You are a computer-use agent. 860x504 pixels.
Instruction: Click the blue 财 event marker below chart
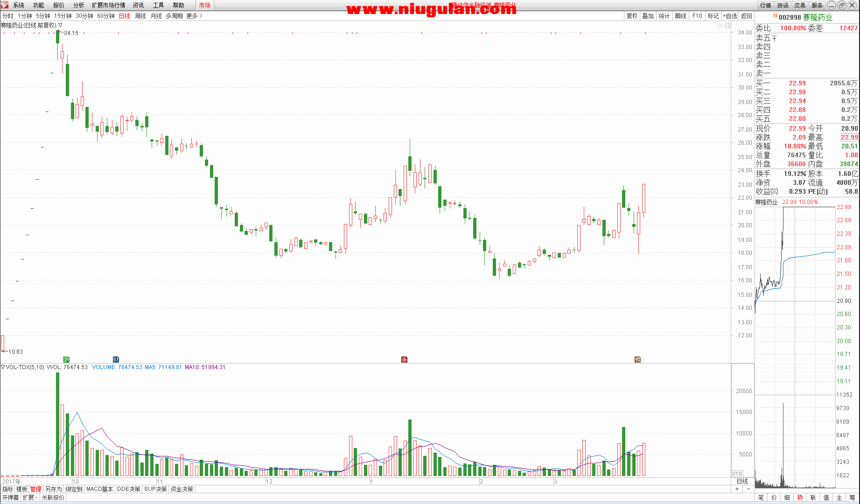click(116, 359)
